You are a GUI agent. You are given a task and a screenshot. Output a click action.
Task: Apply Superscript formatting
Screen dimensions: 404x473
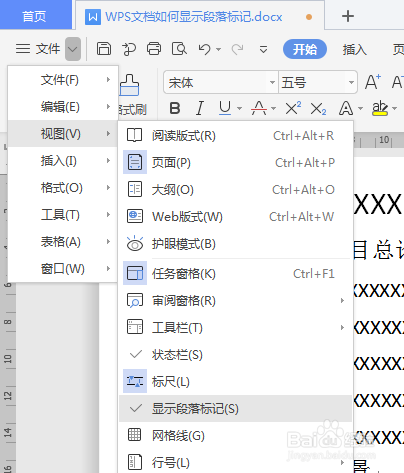(293, 108)
